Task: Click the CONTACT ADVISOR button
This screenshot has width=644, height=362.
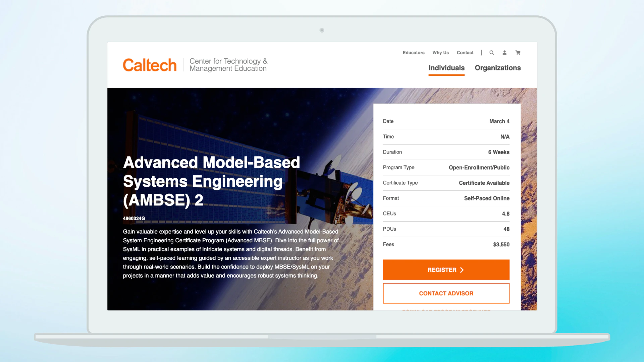Action: [x=446, y=293]
